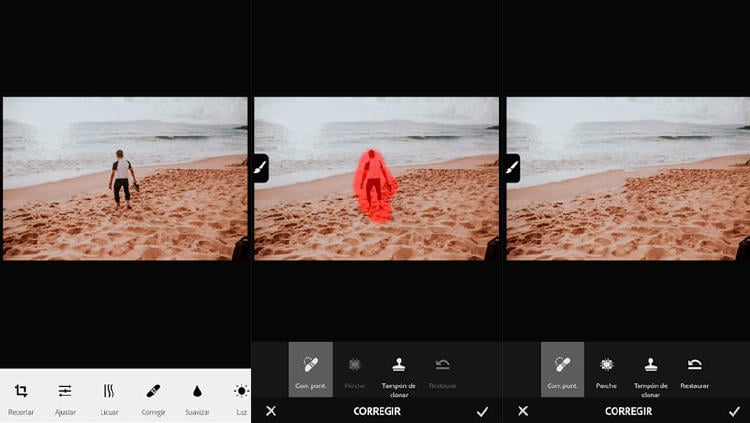Apply changes with checkmark in right screen
Viewport: 750px width, 423px height.
[x=734, y=411]
